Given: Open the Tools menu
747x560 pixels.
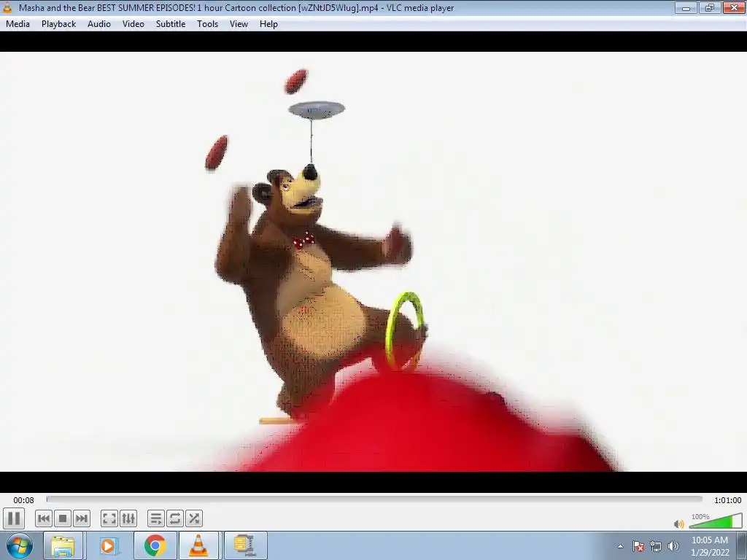Looking at the screenshot, I should 208,24.
